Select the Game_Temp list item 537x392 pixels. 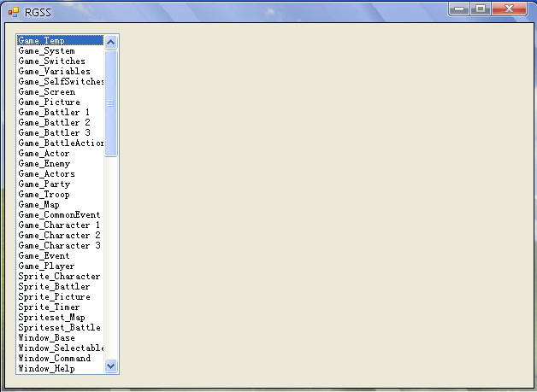pyautogui.click(x=60, y=40)
